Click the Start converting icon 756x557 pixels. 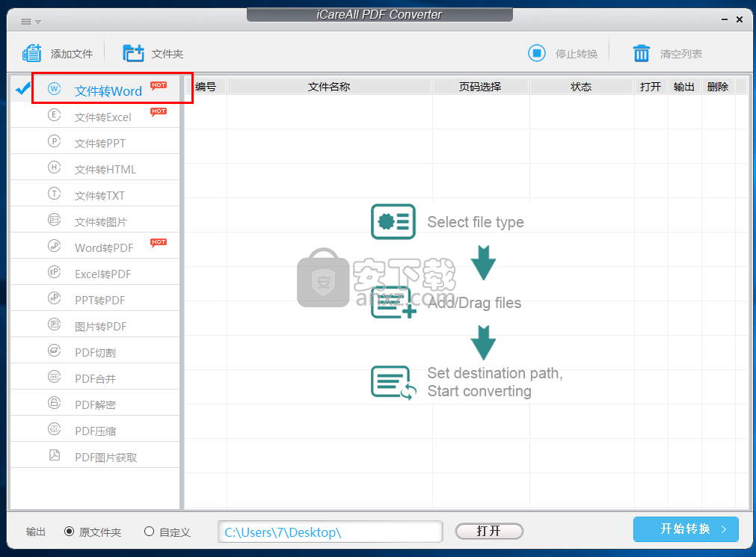click(393, 383)
